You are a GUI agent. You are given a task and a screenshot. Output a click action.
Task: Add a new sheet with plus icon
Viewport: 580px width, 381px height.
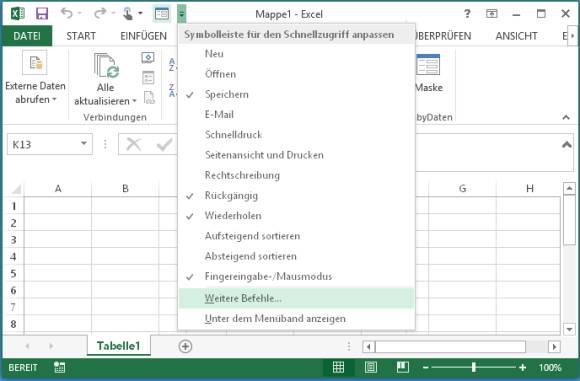pyautogui.click(x=185, y=347)
